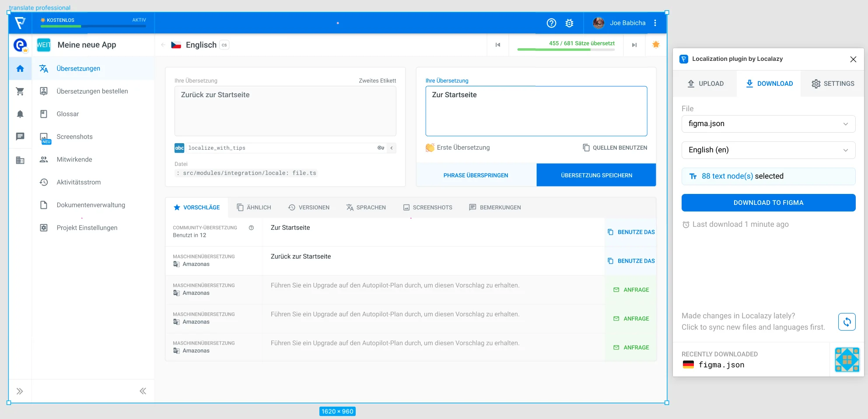Collapse the sidebar with double left chevron
Image resolution: width=868 pixels, height=419 pixels.
coord(143,391)
